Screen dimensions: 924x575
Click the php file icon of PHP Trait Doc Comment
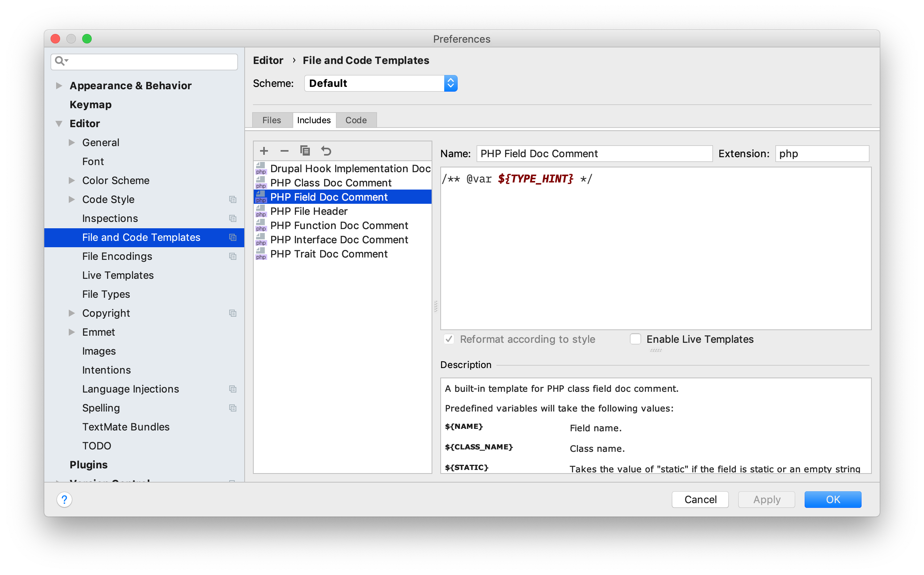[261, 254]
